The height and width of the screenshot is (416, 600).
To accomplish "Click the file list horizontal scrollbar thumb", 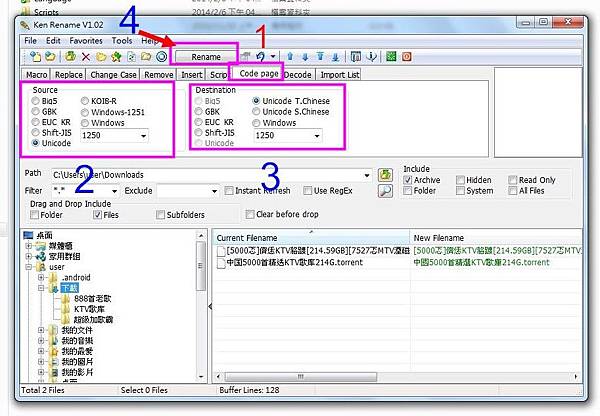I will click(x=301, y=377).
